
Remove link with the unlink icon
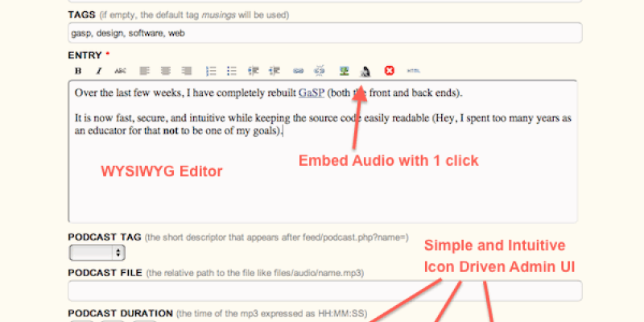(x=318, y=71)
